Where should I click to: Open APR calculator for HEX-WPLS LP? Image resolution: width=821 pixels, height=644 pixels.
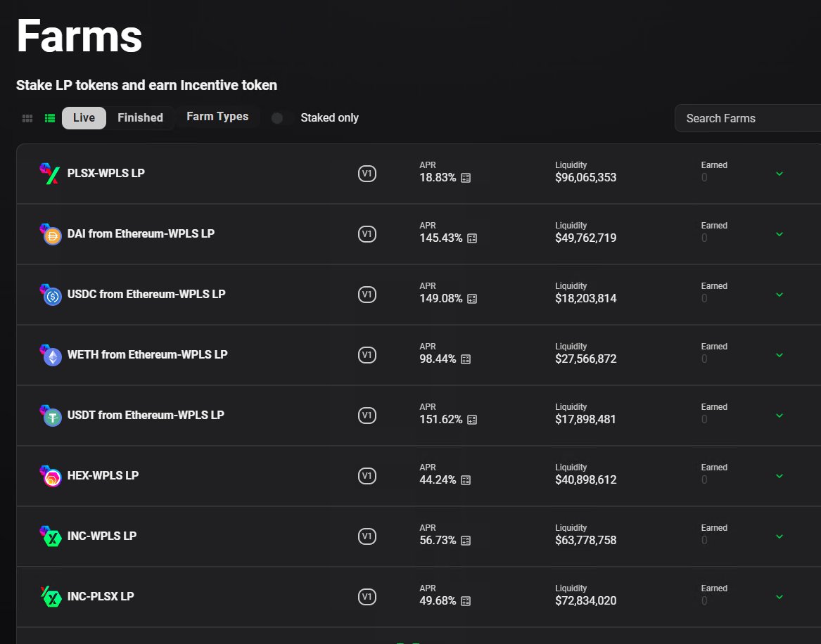[466, 480]
